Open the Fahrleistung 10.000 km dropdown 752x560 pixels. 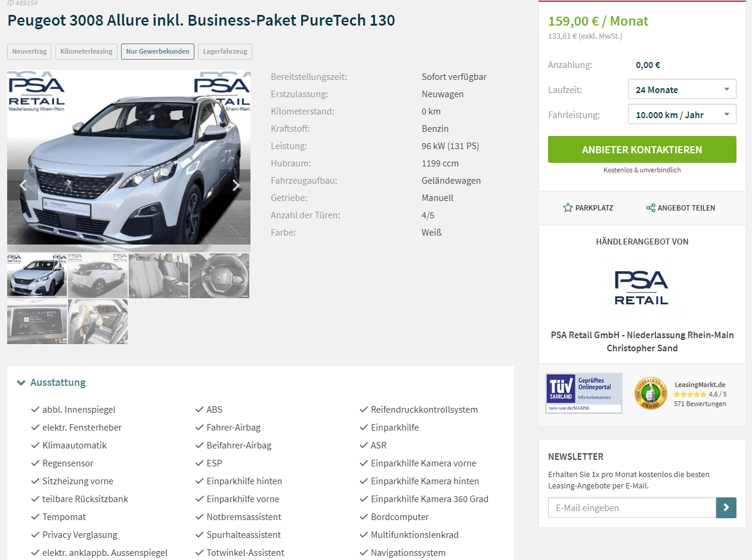click(x=682, y=115)
